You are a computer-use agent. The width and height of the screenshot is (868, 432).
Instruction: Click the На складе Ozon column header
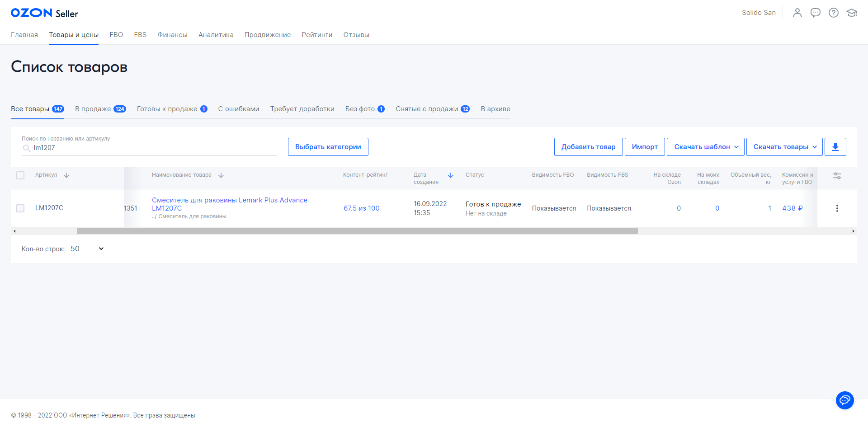(x=667, y=178)
